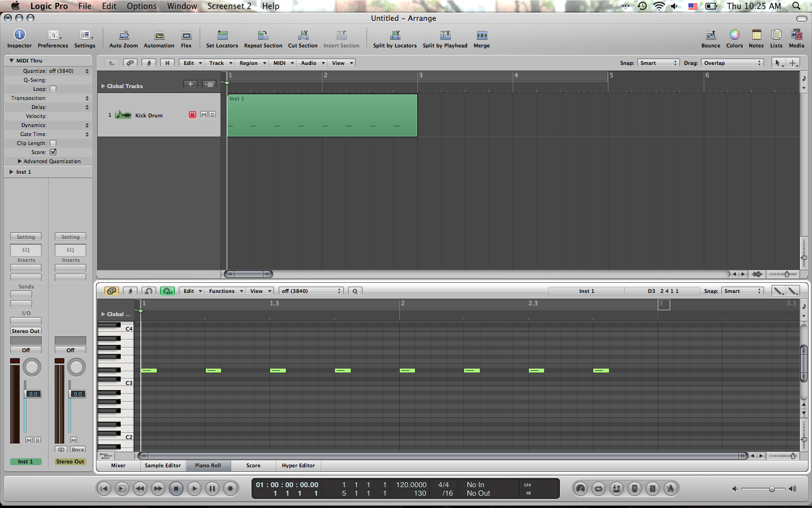Switch to the Hyper Editor tab
The image size is (812, 508).
pos(298,466)
